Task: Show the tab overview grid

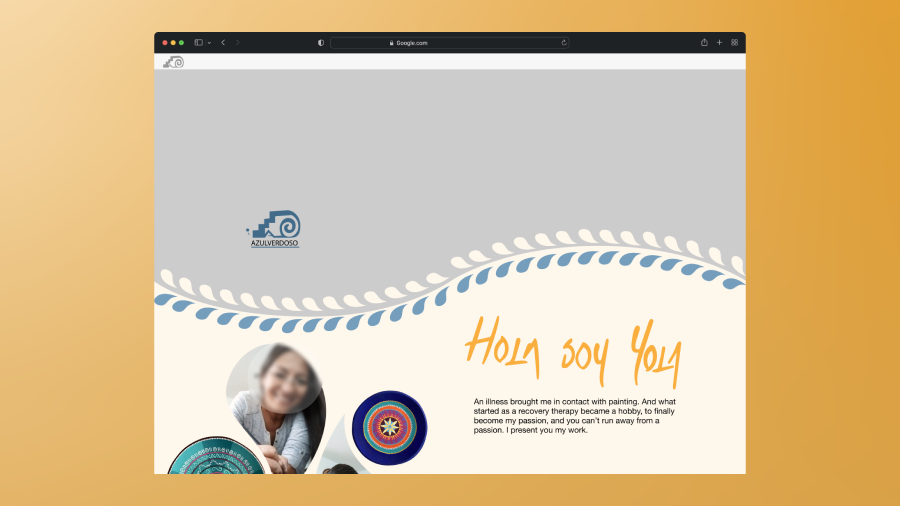Action: (734, 43)
